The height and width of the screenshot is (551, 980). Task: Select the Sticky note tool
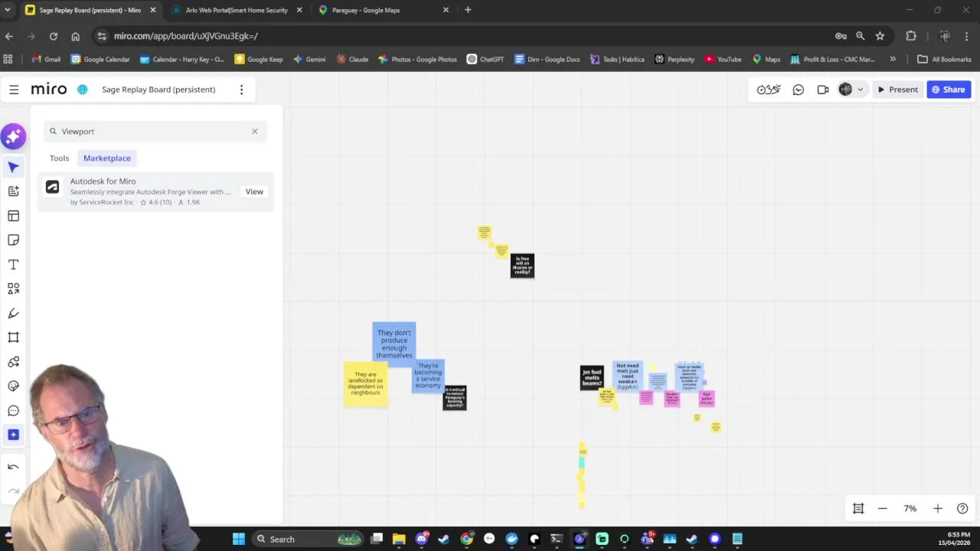point(13,240)
